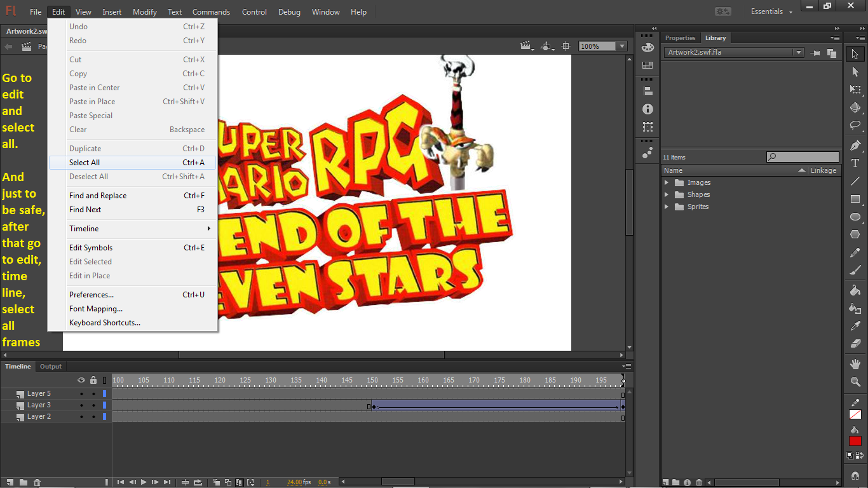Select the Brush tool

855,271
